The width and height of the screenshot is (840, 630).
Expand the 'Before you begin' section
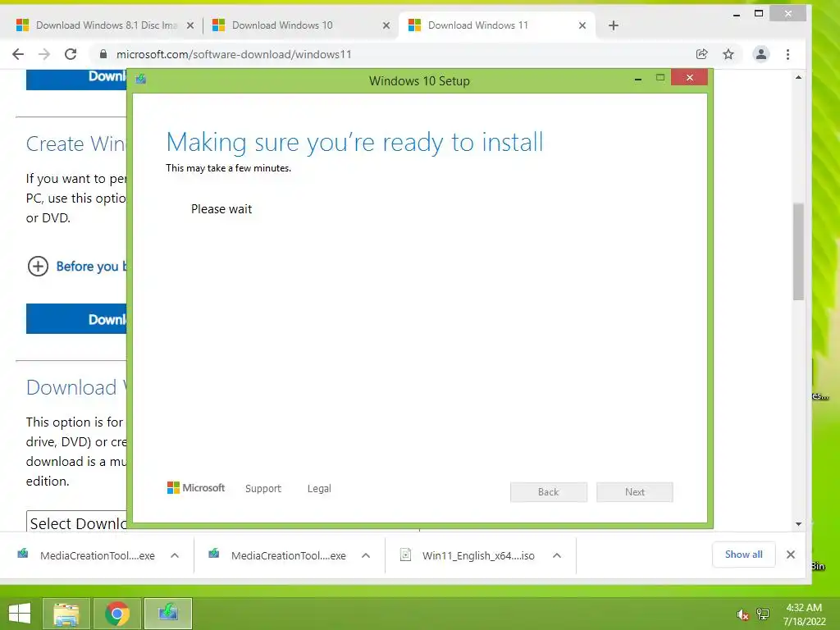(38, 267)
